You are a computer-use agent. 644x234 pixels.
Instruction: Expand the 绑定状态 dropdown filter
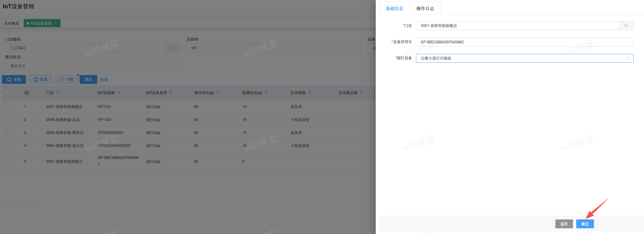click(92, 66)
